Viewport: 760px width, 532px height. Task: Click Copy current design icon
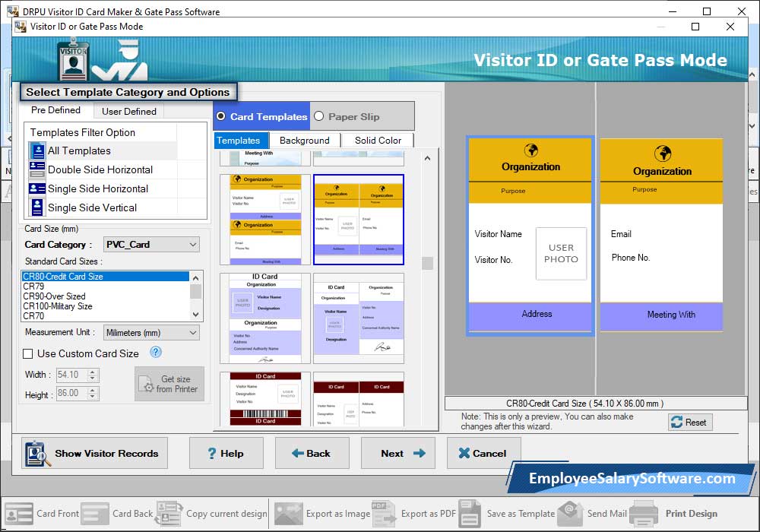pos(169,514)
